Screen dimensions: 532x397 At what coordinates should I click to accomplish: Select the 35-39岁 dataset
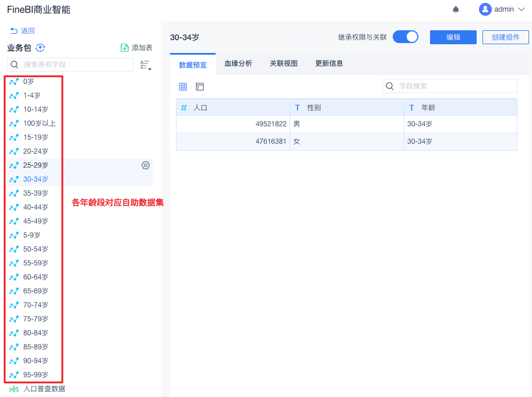tap(36, 193)
